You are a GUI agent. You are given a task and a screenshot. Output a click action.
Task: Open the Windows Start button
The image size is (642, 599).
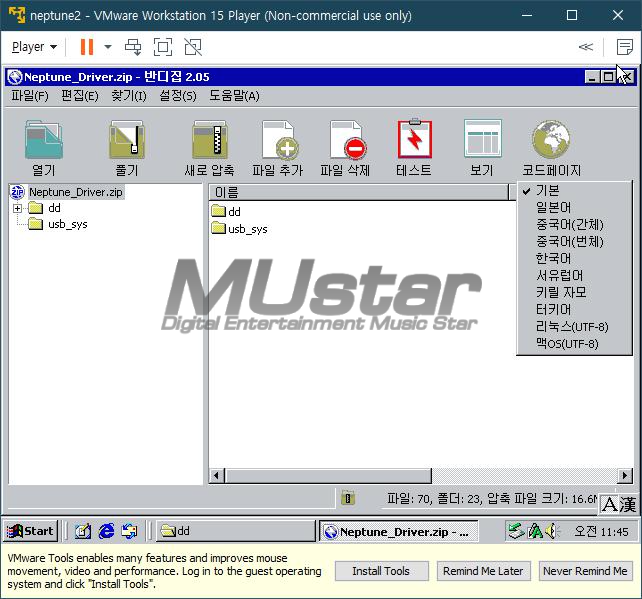[31, 531]
